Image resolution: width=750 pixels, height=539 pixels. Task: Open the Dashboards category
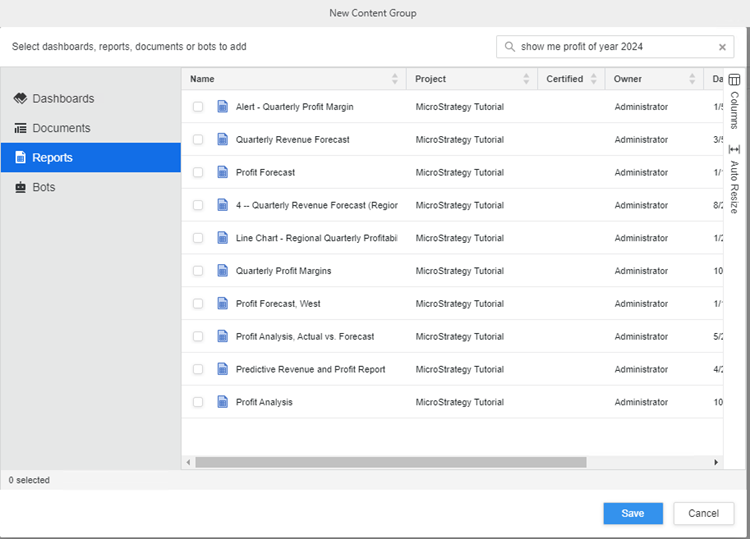(x=63, y=99)
